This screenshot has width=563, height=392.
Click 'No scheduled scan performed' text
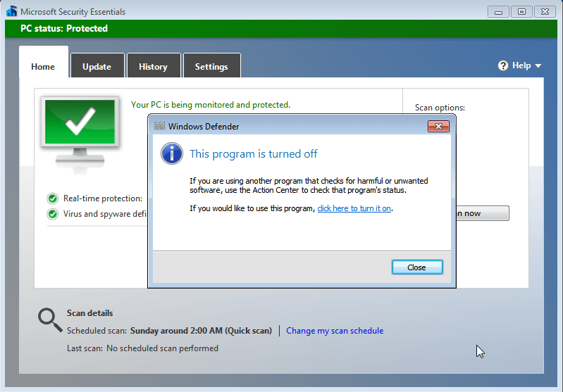click(162, 348)
